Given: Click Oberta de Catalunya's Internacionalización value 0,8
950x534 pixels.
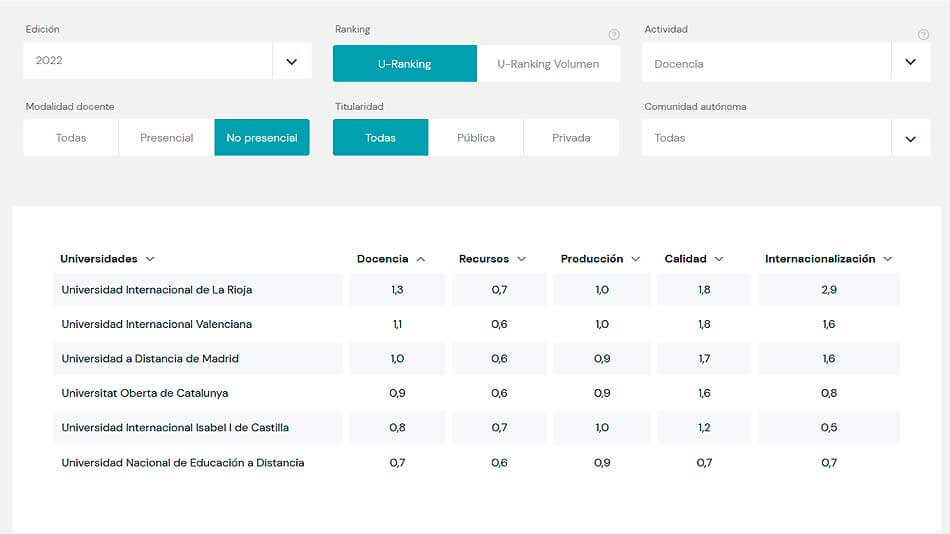Looking at the screenshot, I should point(829,393).
